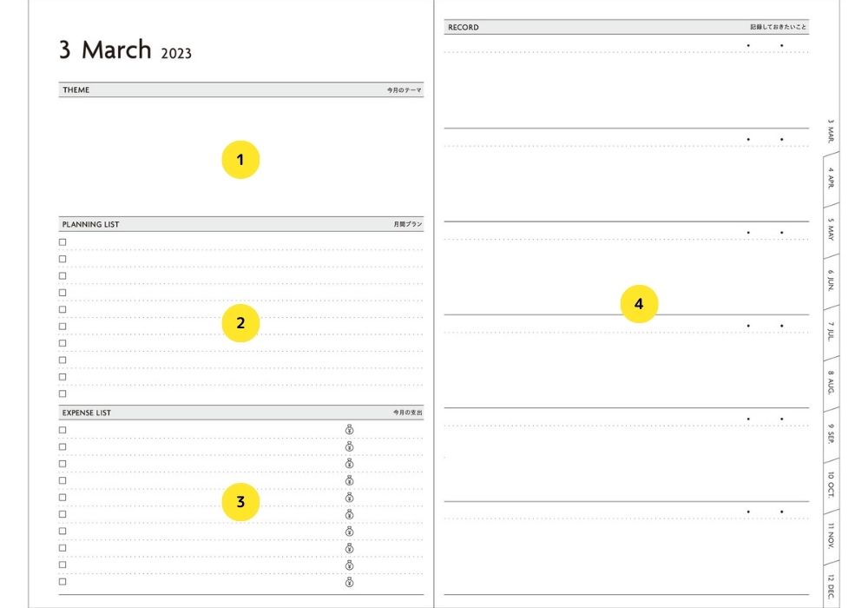Viewport: 868px width, 608px height.
Task: Click first money bag icon in Expense List
Action: click(349, 430)
